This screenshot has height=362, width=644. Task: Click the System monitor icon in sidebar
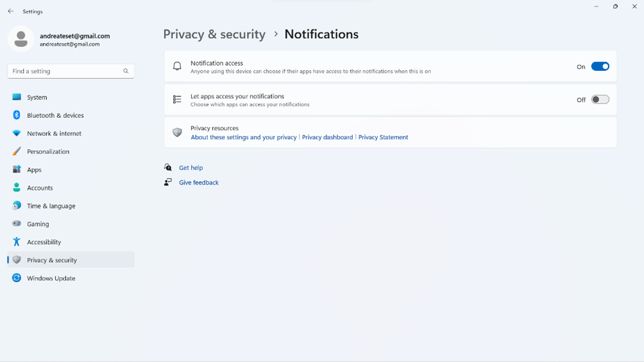pos(17,97)
